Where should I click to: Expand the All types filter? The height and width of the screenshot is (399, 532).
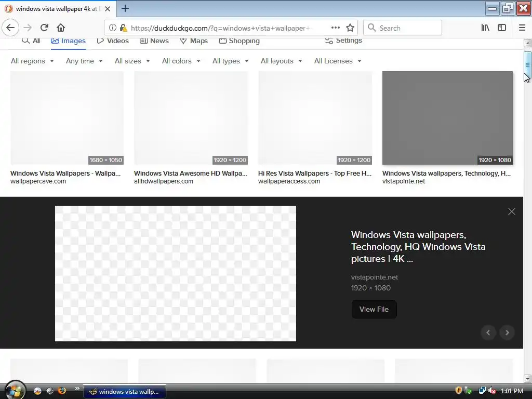click(230, 61)
